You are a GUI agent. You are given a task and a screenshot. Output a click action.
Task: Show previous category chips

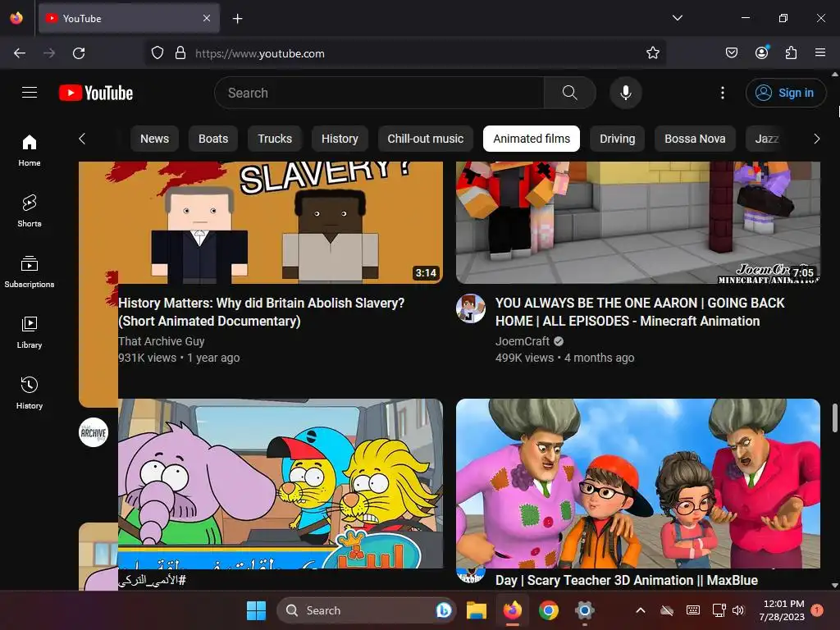point(82,139)
